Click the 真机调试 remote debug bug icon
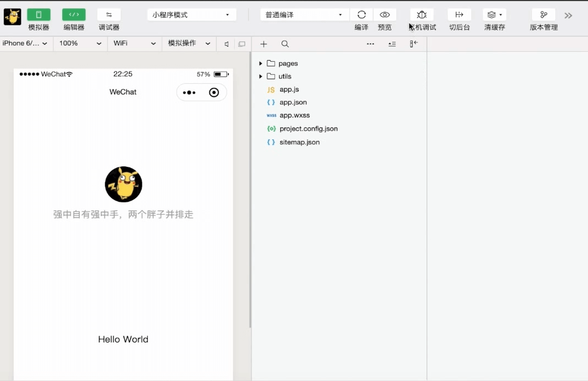 (422, 15)
